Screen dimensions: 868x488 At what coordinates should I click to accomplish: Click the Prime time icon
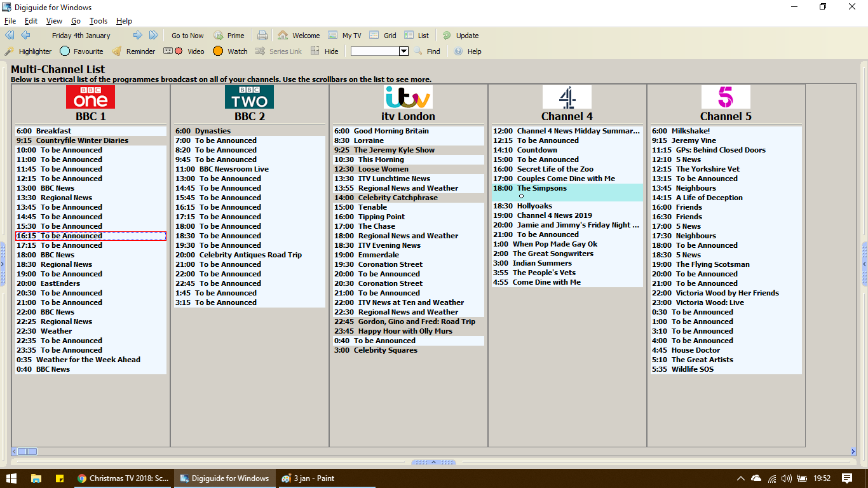click(219, 36)
